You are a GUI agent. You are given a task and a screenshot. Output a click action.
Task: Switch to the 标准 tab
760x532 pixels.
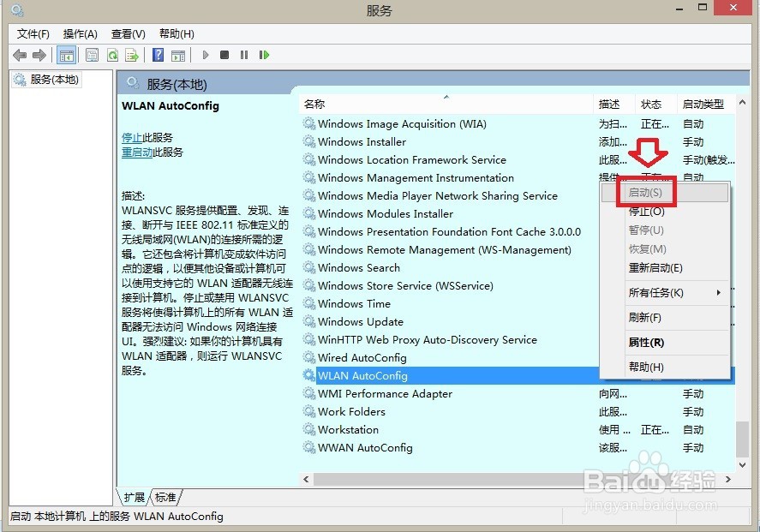165,497
